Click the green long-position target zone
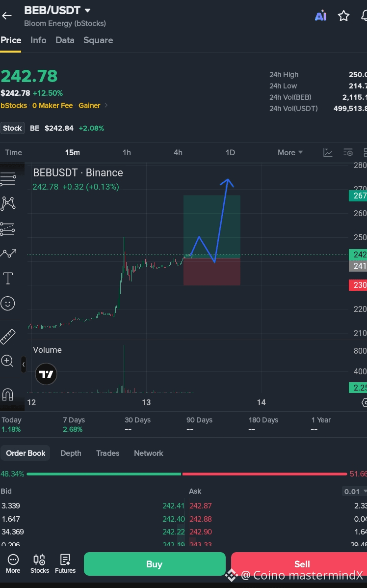Screen dimensions: 367x588 (x=211, y=226)
